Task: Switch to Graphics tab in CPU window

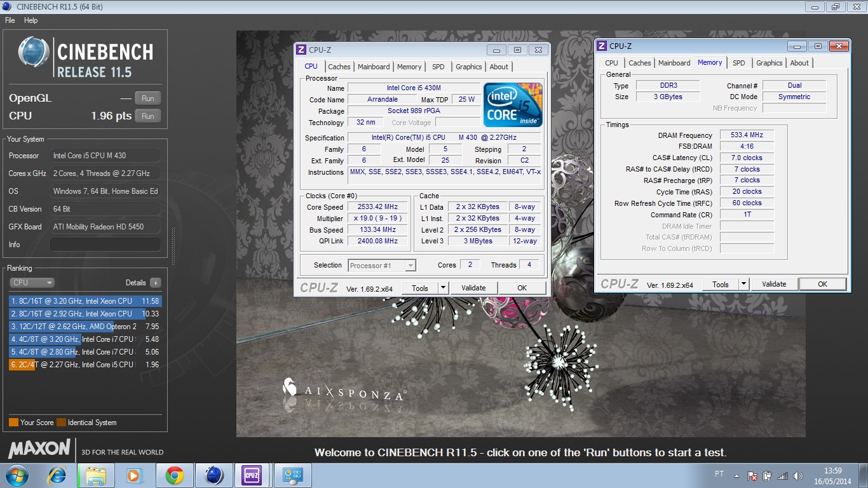Action: click(469, 67)
